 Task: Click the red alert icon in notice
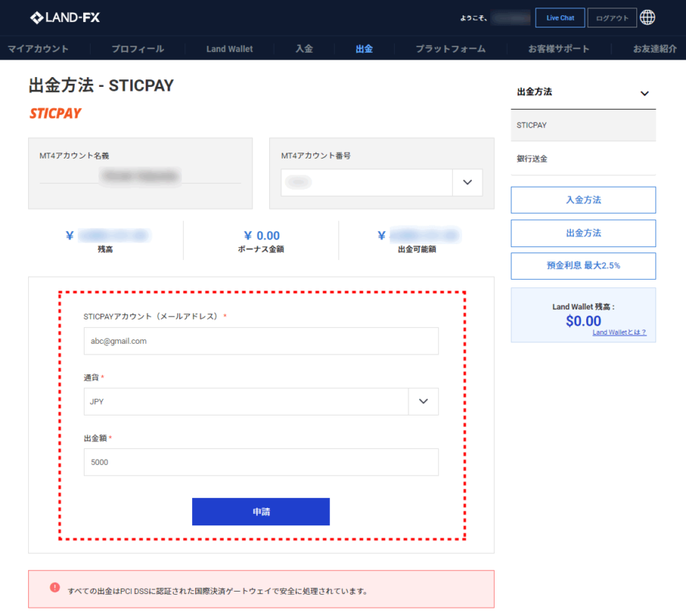[55, 587]
